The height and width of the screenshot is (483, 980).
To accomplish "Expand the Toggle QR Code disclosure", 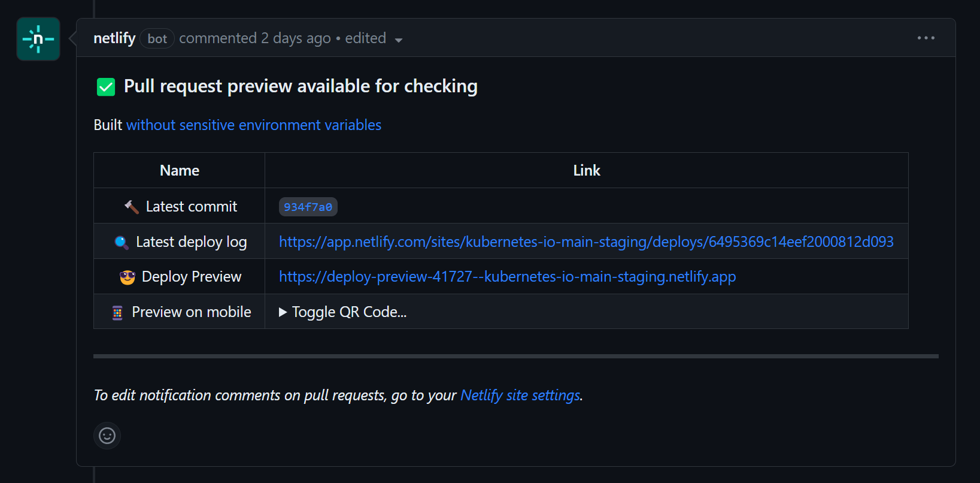I will [x=343, y=312].
